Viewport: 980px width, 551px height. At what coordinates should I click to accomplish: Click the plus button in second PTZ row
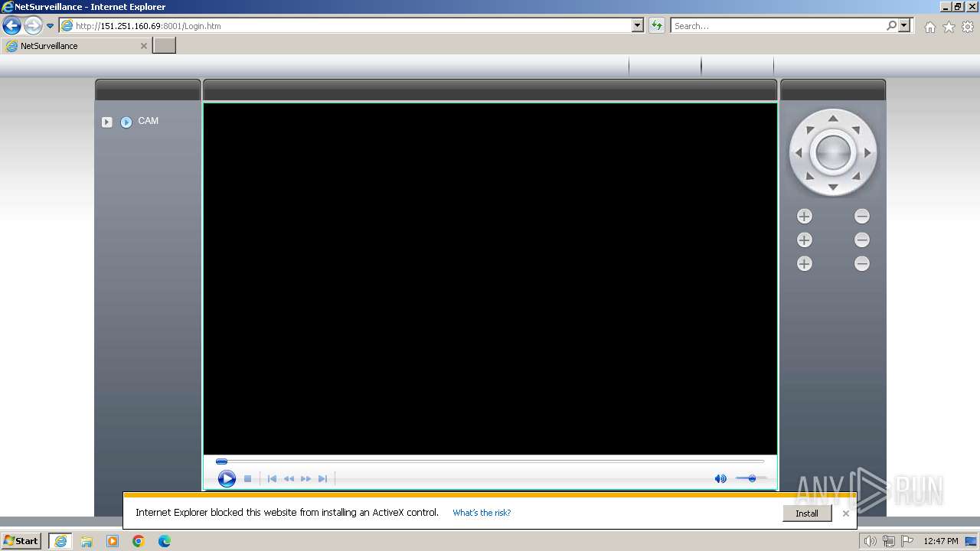(804, 240)
